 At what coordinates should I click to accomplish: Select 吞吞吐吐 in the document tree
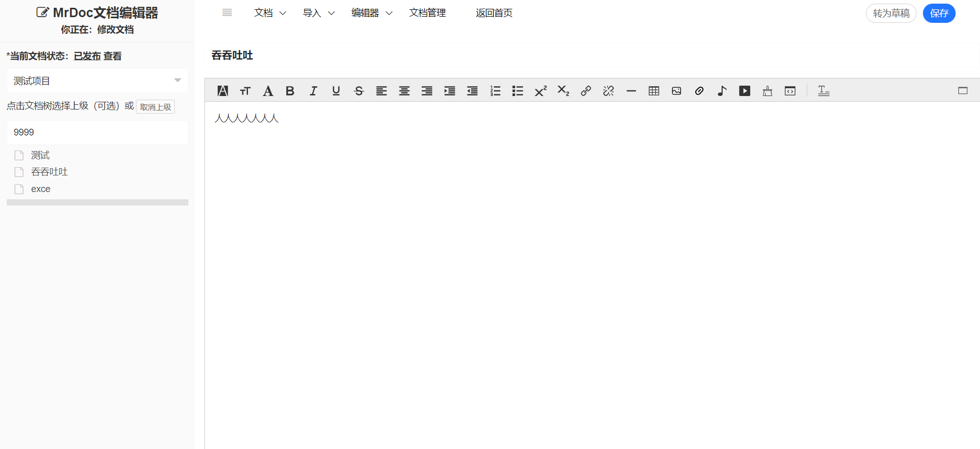coord(49,172)
